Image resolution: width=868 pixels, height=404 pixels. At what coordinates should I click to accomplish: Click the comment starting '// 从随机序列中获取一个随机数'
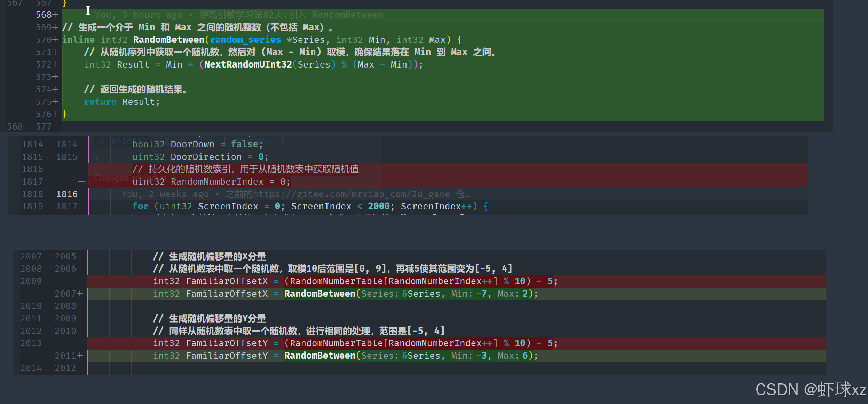click(x=291, y=52)
